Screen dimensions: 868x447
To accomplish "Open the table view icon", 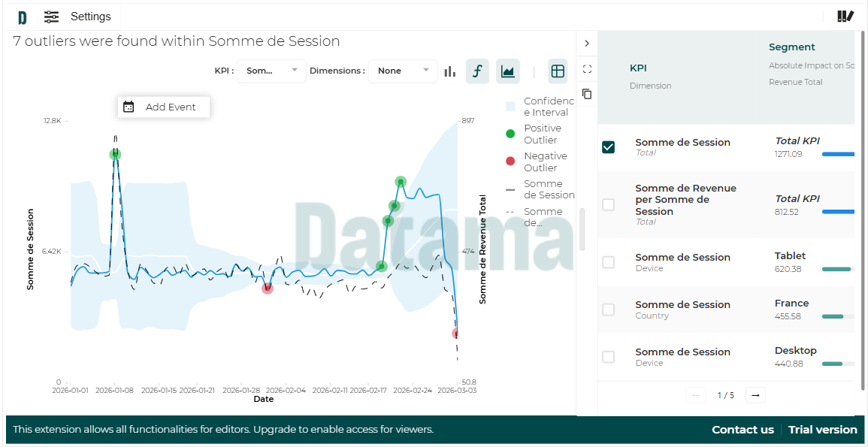I will click(x=558, y=71).
